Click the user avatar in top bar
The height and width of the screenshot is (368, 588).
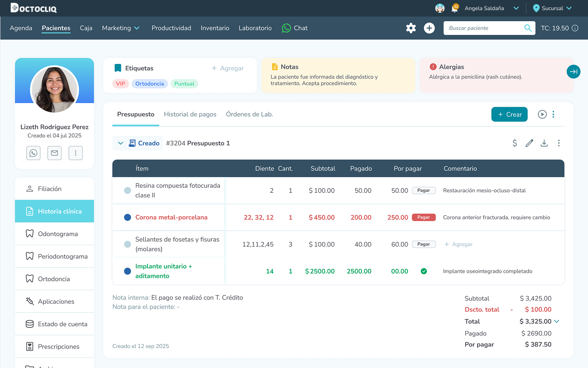(440, 8)
